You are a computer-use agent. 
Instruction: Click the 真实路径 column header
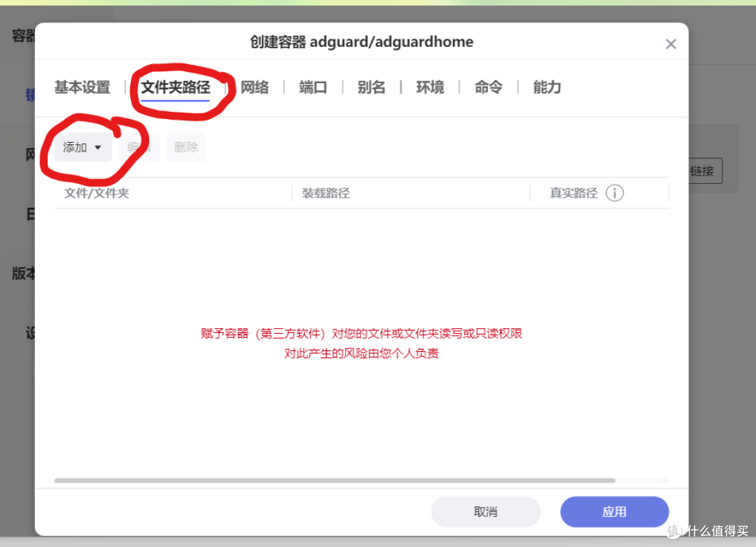point(574,193)
